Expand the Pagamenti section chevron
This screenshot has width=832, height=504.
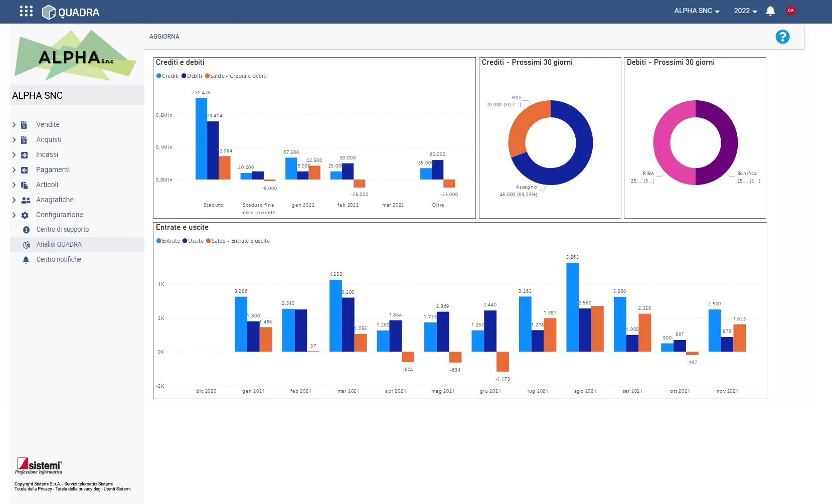[14, 170]
